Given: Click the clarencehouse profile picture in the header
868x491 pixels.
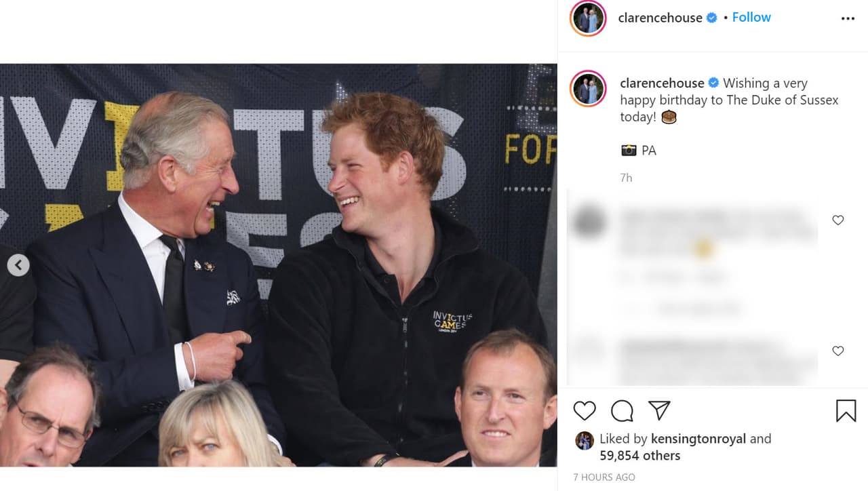Looking at the screenshot, I should tap(587, 18).
